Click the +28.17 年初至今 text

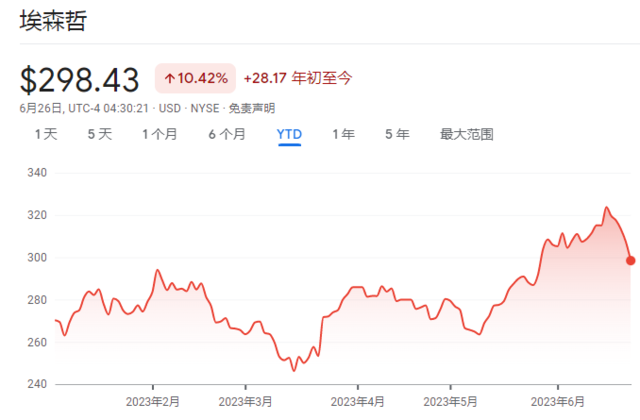[298, 78]
